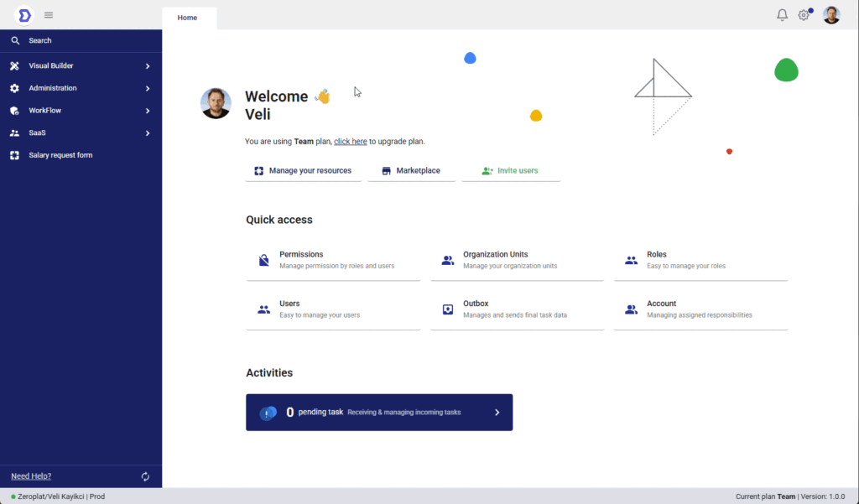Expand the Administration submenu chevron
Viewport: 859px width, 504px height.
[148, 88]
